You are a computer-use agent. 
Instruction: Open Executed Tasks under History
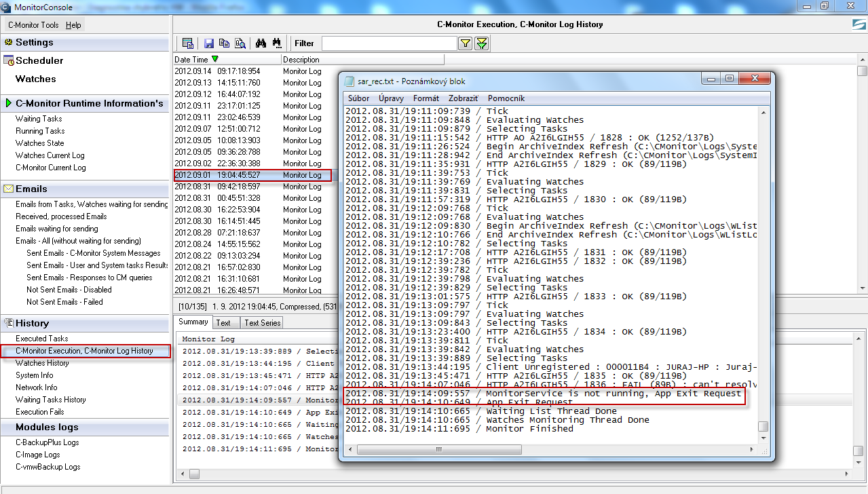pos(41,339)
